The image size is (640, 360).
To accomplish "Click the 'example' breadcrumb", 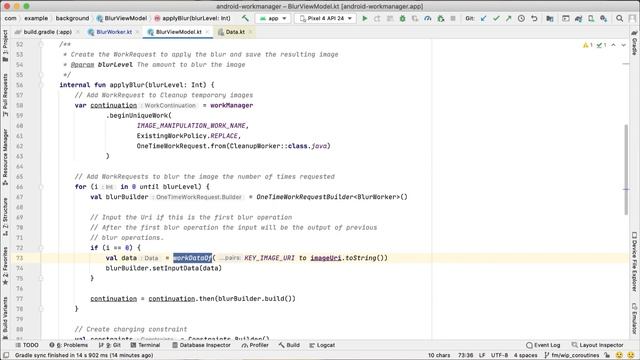I will [x=36, y=18].
